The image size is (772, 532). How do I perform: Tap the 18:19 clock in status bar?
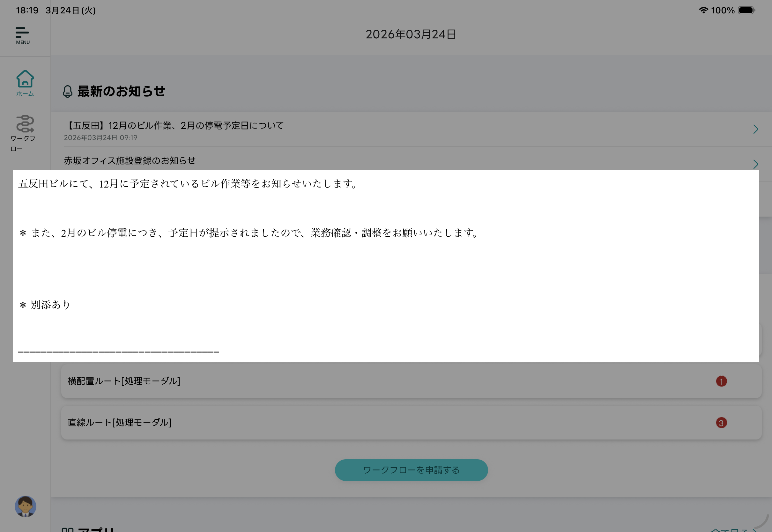click(x=27, y=10)
